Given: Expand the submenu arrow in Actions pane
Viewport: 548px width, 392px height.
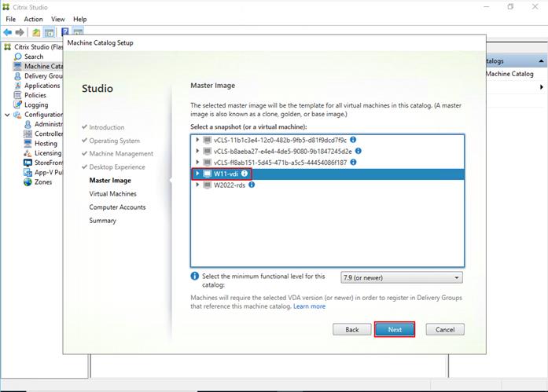Looking at the screenshot, I should point(542,87).
